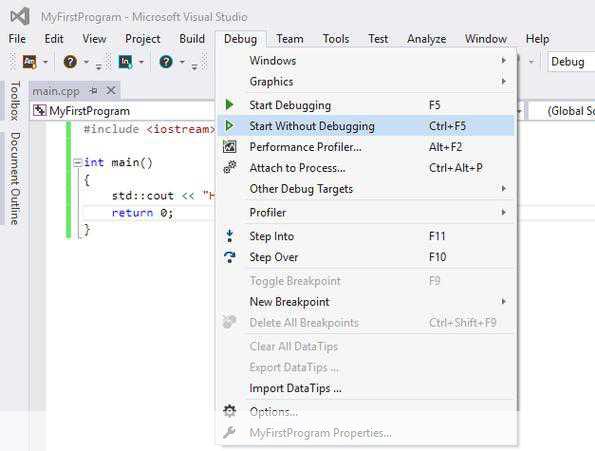Open the Window menu
The height and width of the screenshot is (451, 595).
[486, 39]
